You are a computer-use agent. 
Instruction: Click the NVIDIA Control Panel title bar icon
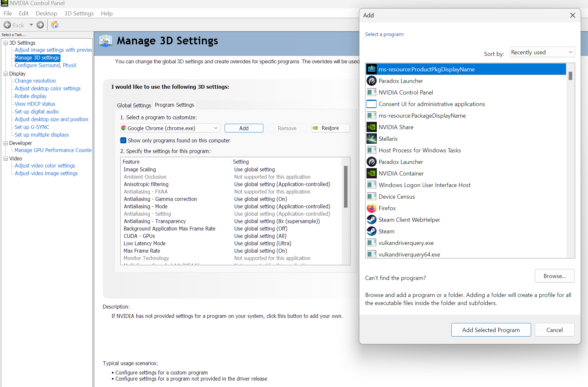point(5,3)
